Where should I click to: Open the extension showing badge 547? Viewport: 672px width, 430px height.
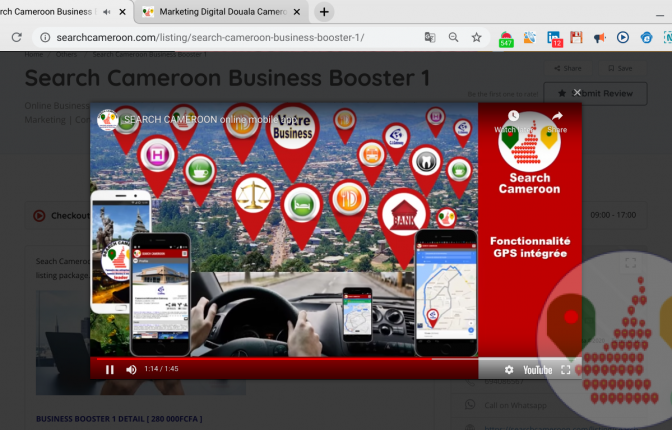506,39
